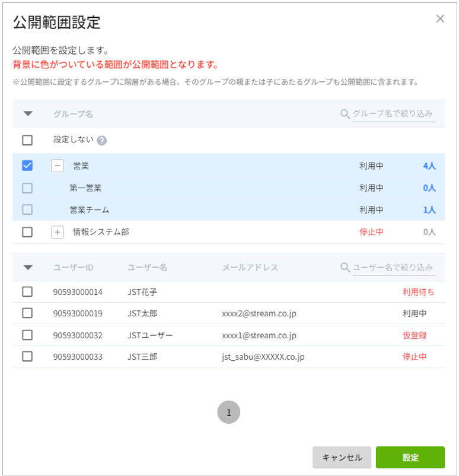Click email xxxx2@stream.co.jp
Image resolution: width=459 pixels, height=476 pixels.
click(259, 313)
